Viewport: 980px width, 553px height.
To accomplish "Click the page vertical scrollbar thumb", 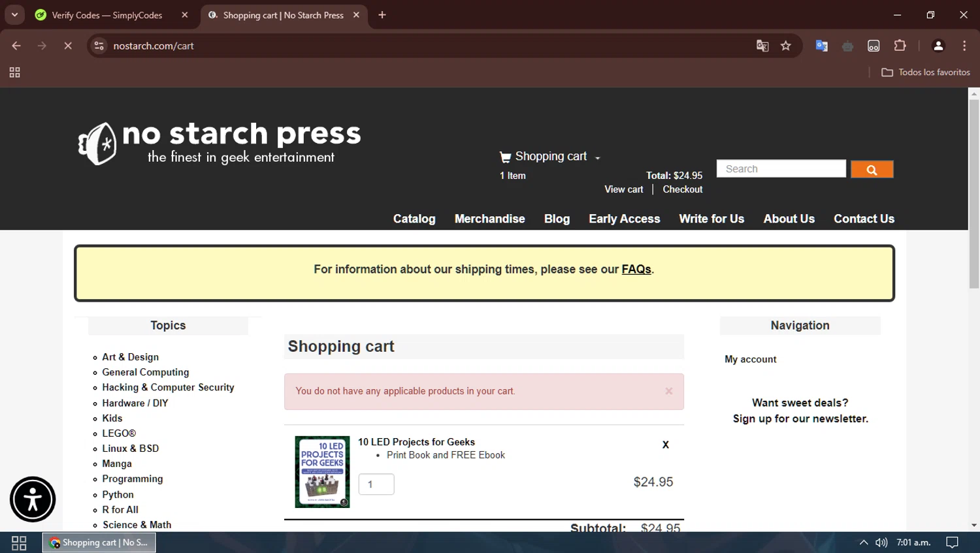I will 974,194.
